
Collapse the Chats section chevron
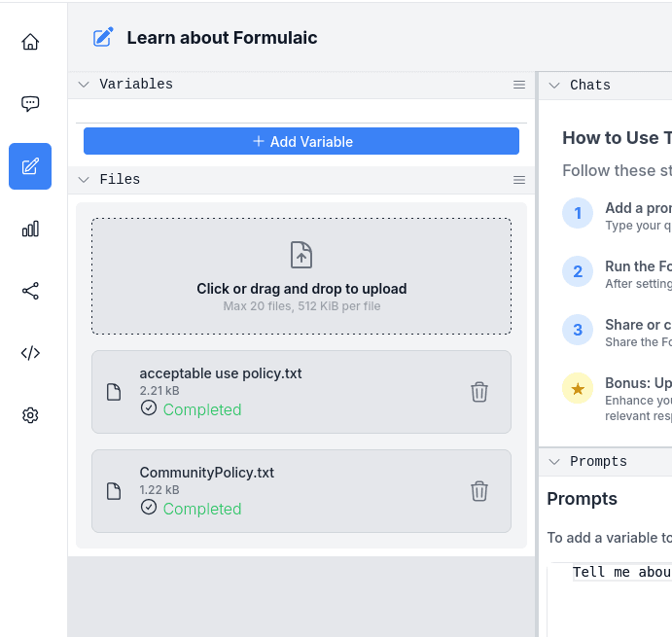(x=554, y=86)
